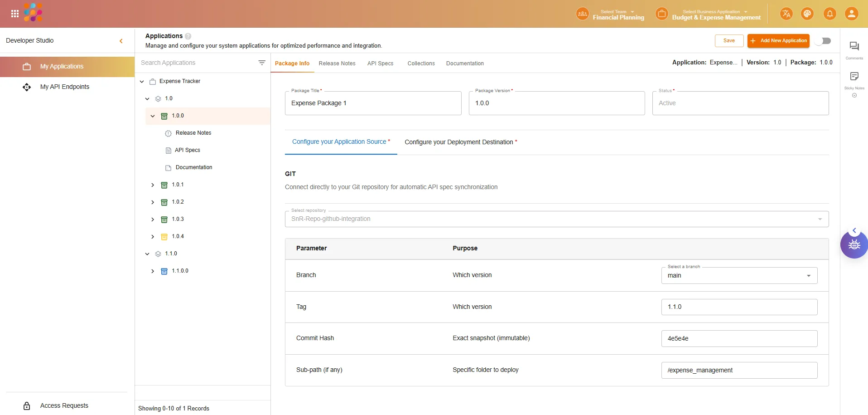Collapse the Expense Tracker tree node

(x=142, y=82)
